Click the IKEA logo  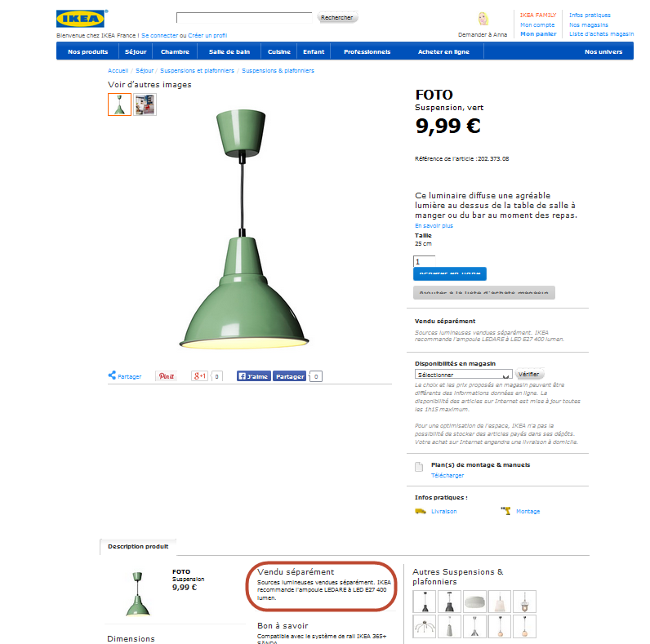[x=81, y=19]
